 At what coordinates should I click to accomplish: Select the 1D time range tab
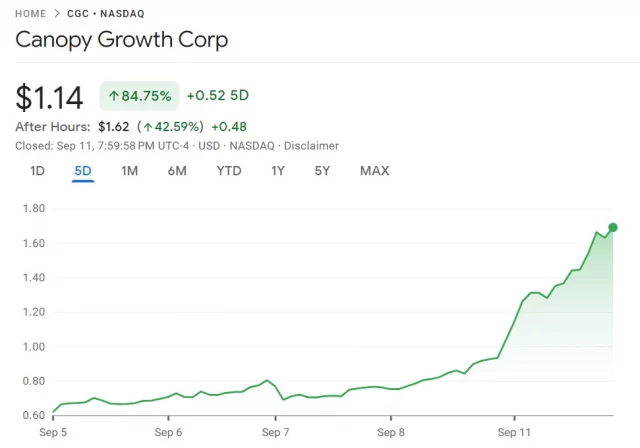point(37,170)
